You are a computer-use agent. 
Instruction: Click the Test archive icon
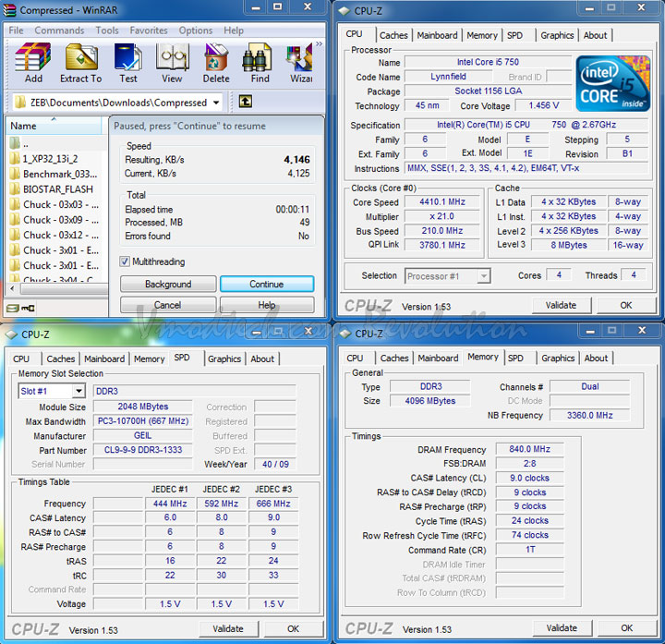pyautogui.click(x=128, y=63)
